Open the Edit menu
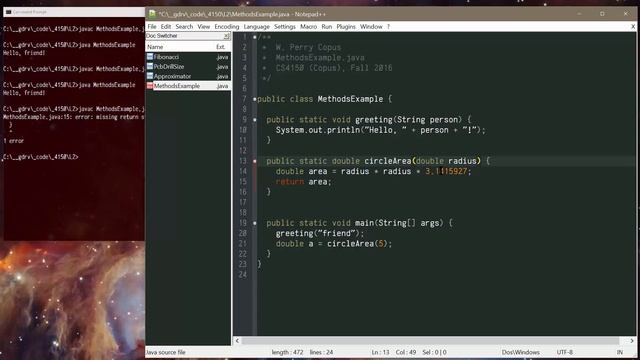Viewport: 640px width, 360px height. pos(166,27)
